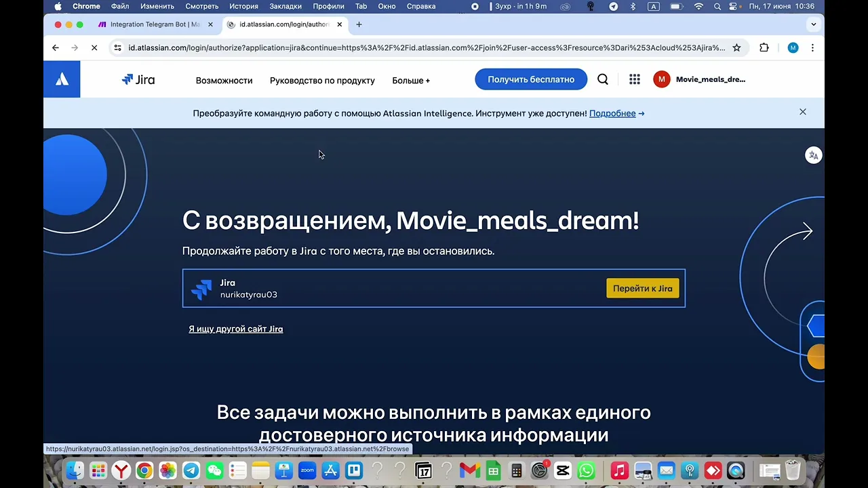Click Перейти к Jira button
Viewport: 868px width, 488px height.
[x=643, y=288]
